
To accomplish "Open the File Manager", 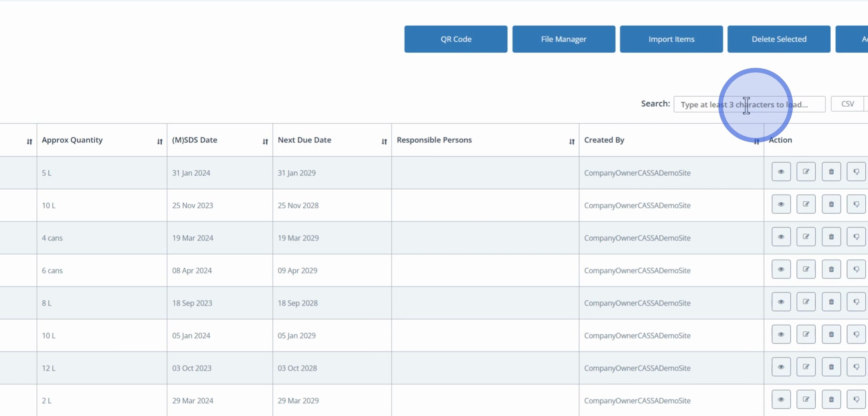I will click(x=563, y=39).
